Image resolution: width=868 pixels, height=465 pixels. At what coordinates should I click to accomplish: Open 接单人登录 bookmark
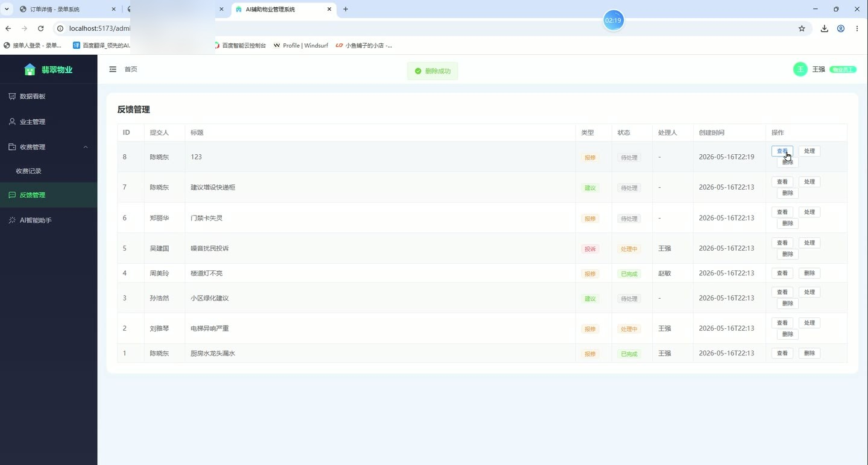click(x=33, y=45)
